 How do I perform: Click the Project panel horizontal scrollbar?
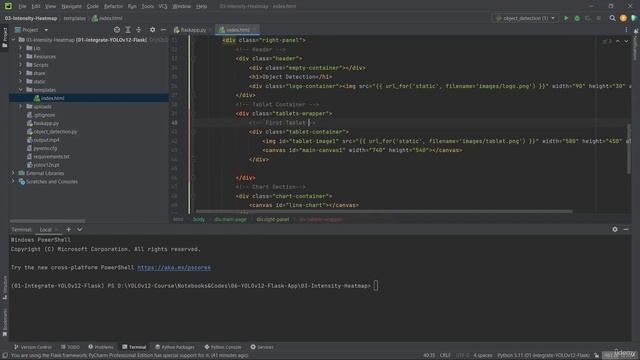(48, 221)
